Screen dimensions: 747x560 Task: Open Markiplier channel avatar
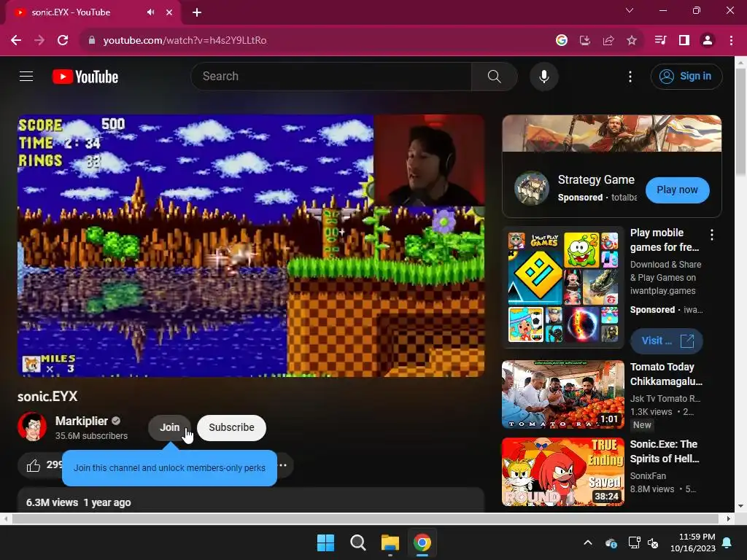(32, 427)
